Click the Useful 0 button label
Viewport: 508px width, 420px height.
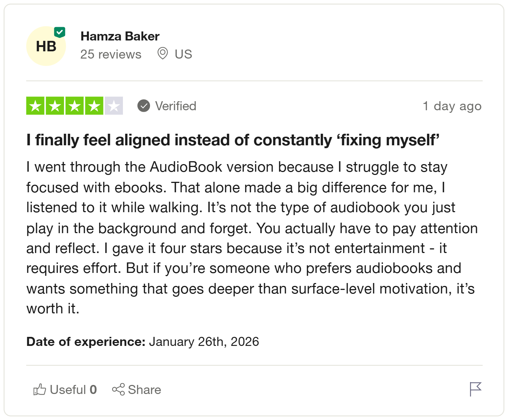(73, 390)
